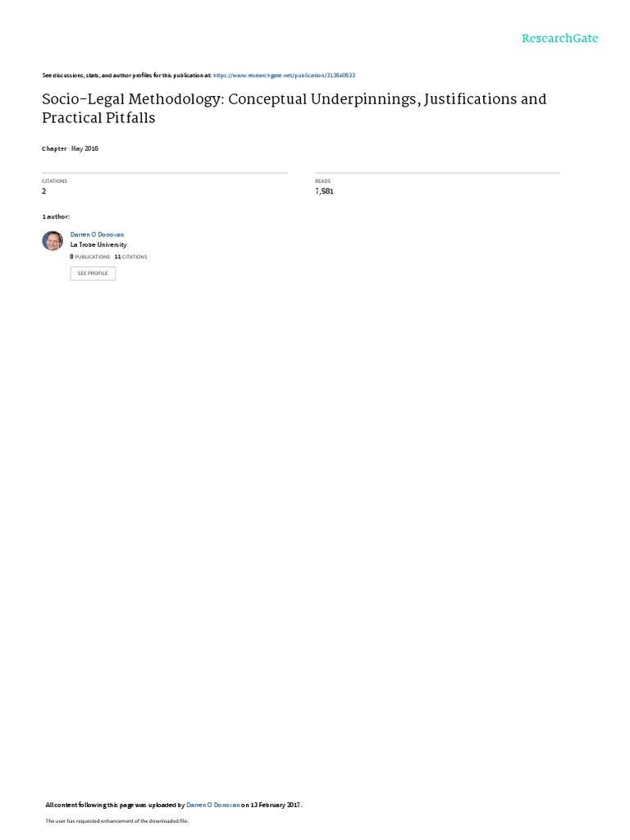
Task: Select the user requested enhancement notice
Action: coord(116,820)
